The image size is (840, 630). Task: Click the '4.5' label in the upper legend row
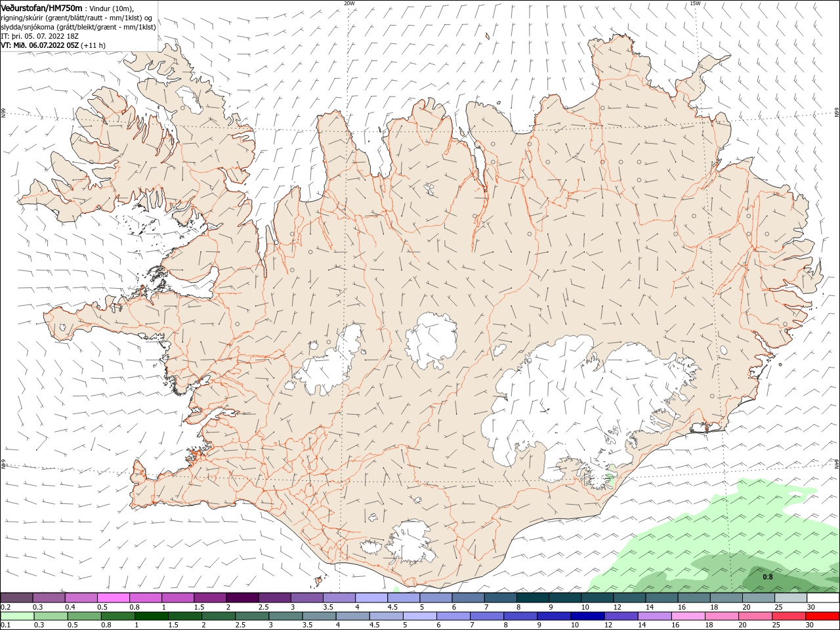pyautogui.click(x=392, y=607)
